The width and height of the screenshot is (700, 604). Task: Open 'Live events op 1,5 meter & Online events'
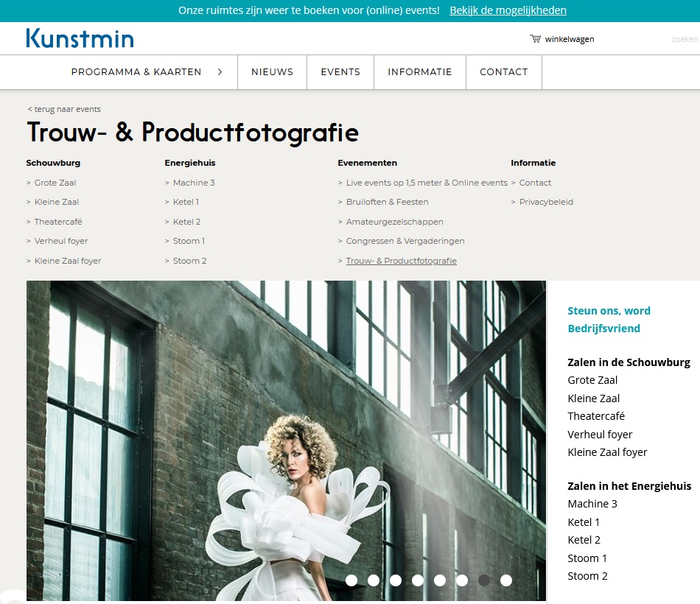pyautogui.click(x=427, y=183)
